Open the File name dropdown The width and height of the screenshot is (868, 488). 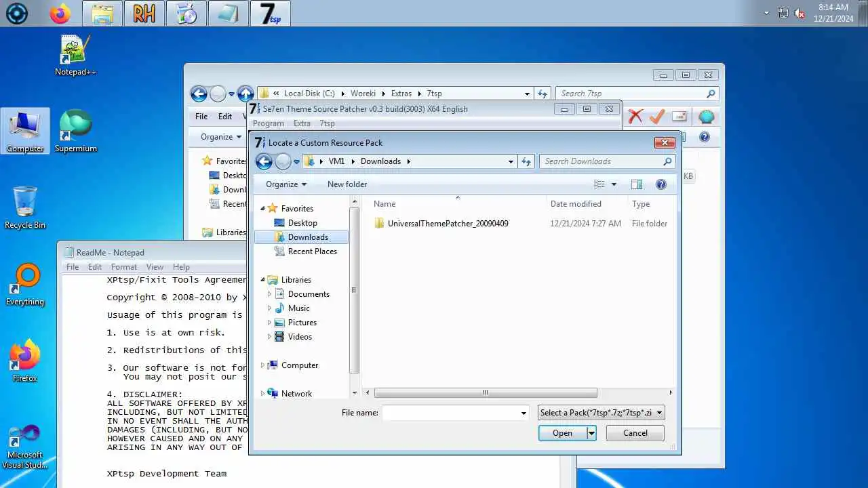(x=524, y=413)
